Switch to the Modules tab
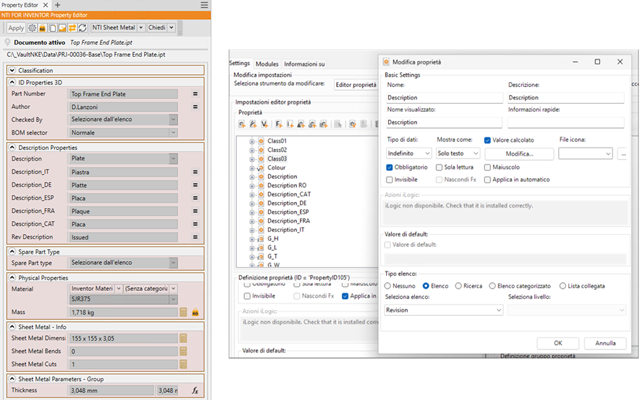The width and height of the screenshot is (642, 400). pos(267,63)
